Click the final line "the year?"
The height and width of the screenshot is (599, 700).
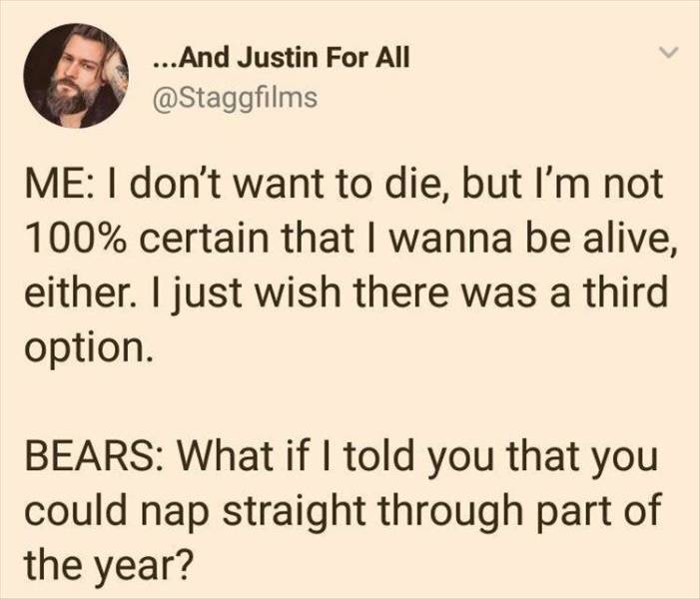[x=108, y=563]
